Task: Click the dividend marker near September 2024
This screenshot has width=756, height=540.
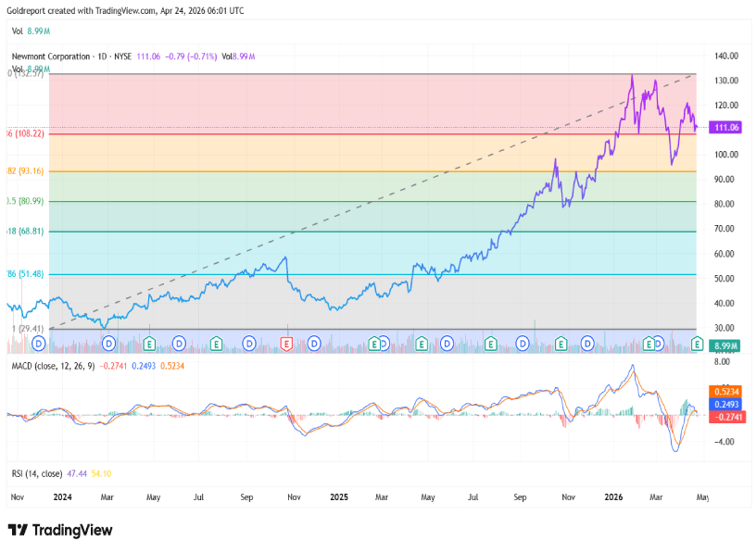Action: (249, 344)
